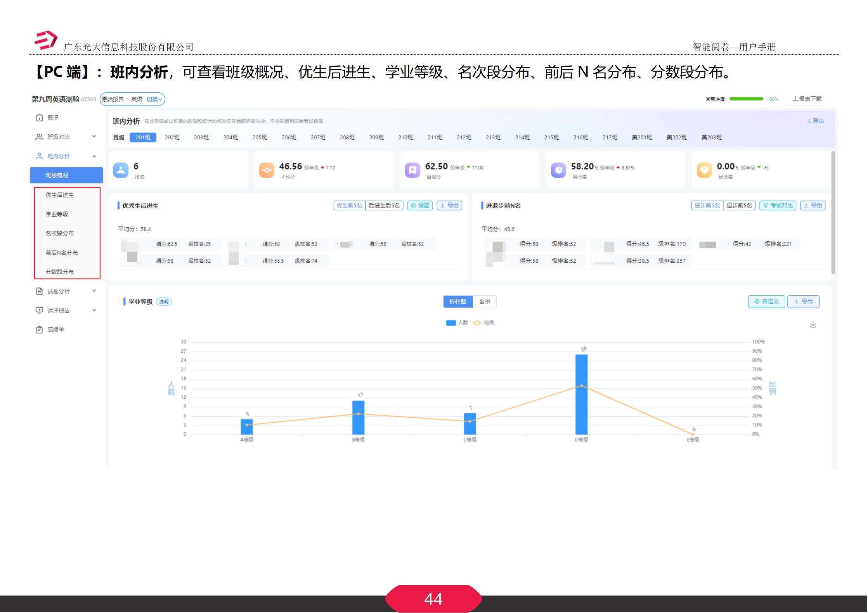Open 试卷分析 via its document icon
The width and height of the screenshot is (868, 613).
click(40, 291)
